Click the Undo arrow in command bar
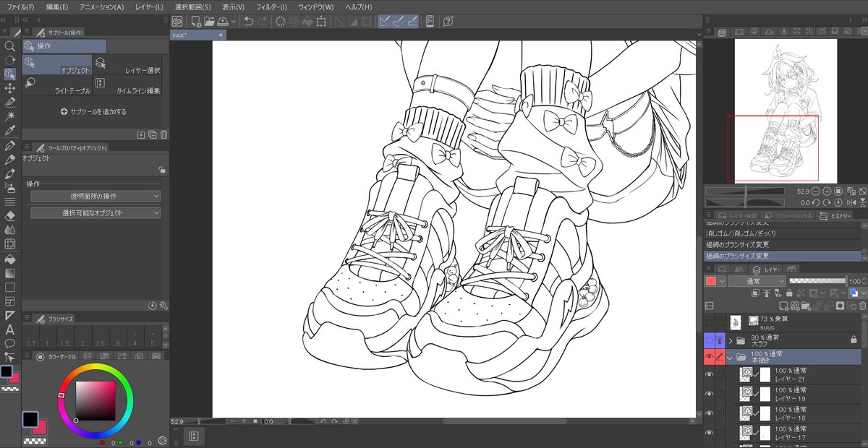 pos(249,21)
